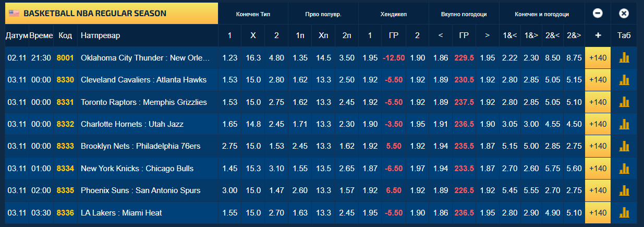Open stats chart for Toronto Raptors match

(624, 102)
